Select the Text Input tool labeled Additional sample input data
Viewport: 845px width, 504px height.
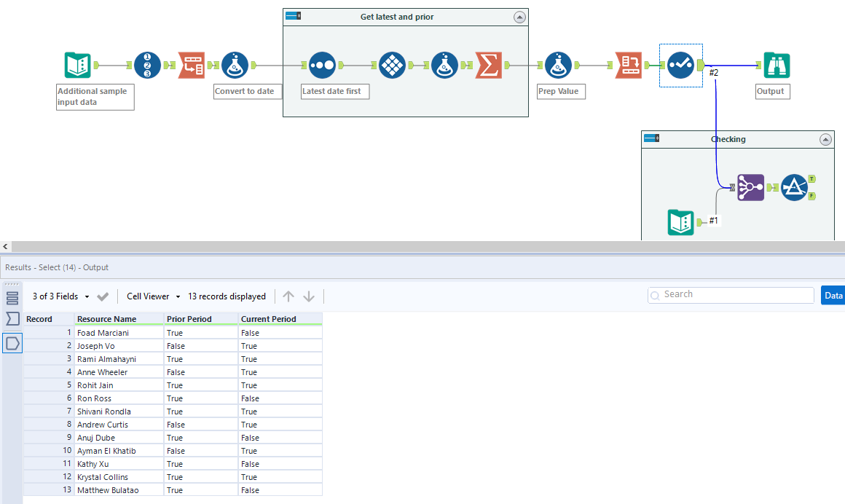77,66
